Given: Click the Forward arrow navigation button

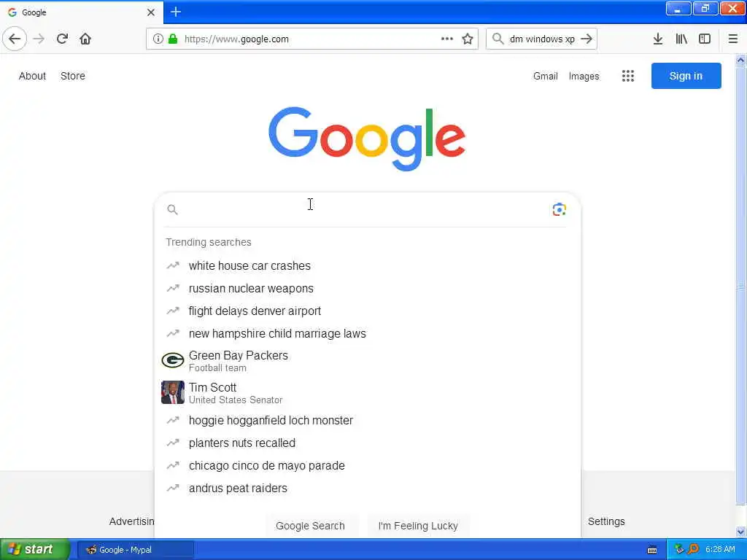Looking at the screenshot, I should [x=39, y=39].
